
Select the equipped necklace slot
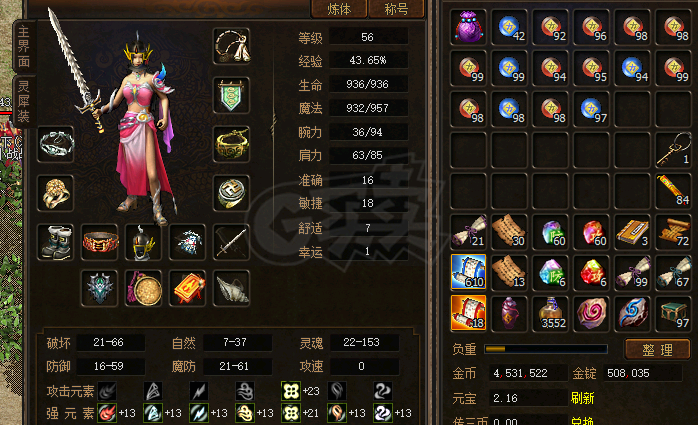pyautogui.click(x=231, y=46)
